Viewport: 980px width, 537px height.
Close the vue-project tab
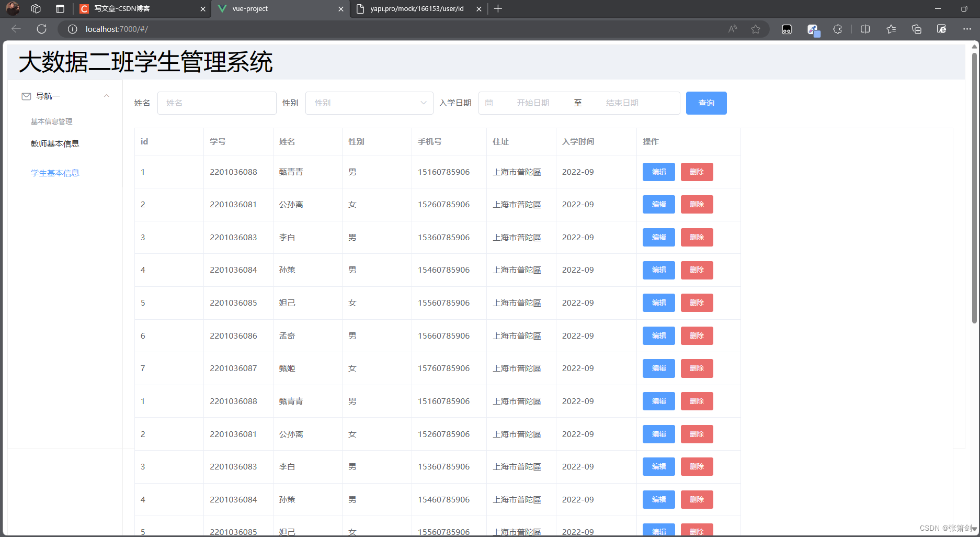pos(341,9)
